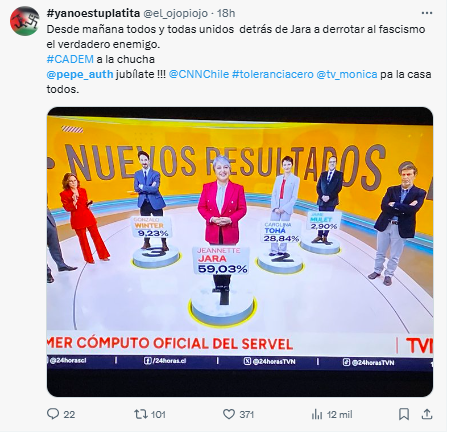452x432 pixels.
Task: Visit the @pepe_auth mention
Action: point(80,74)
